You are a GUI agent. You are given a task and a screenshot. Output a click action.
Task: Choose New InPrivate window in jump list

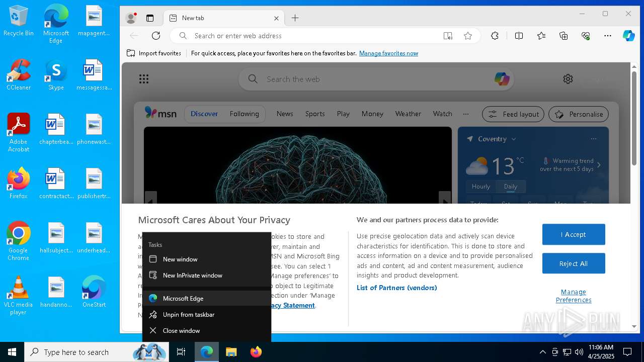coord(207,276)
